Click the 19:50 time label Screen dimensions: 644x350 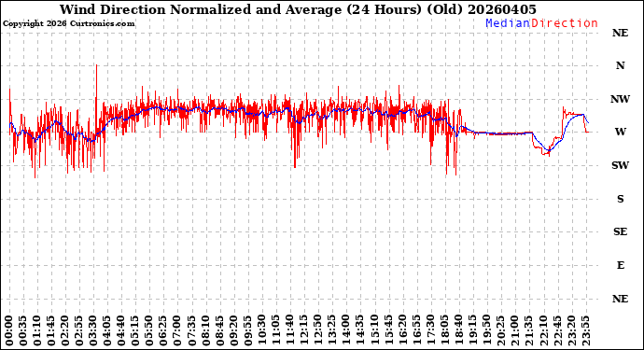pos(486,330)
